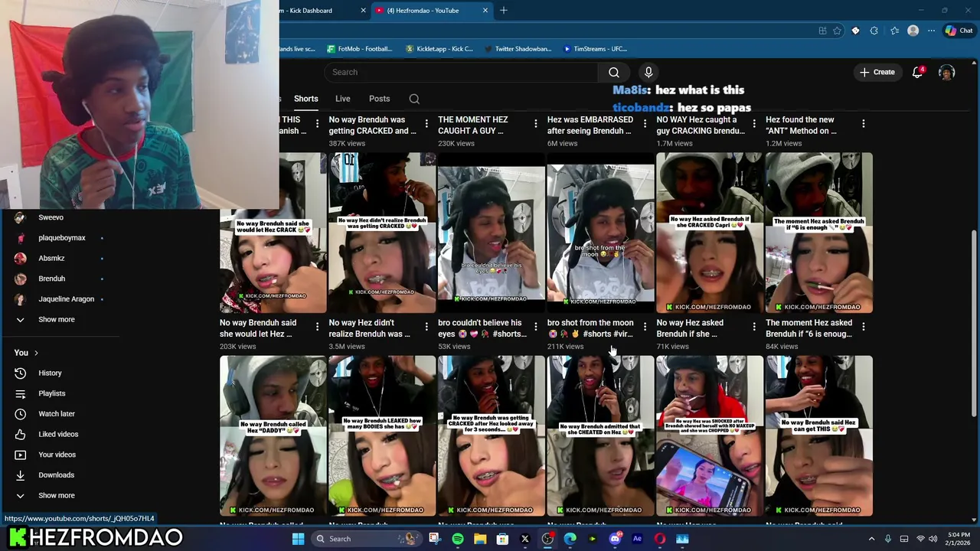Open options menu for 'NO WAY Hez caught a guy CRACKING' short

[x=754, y=124]
